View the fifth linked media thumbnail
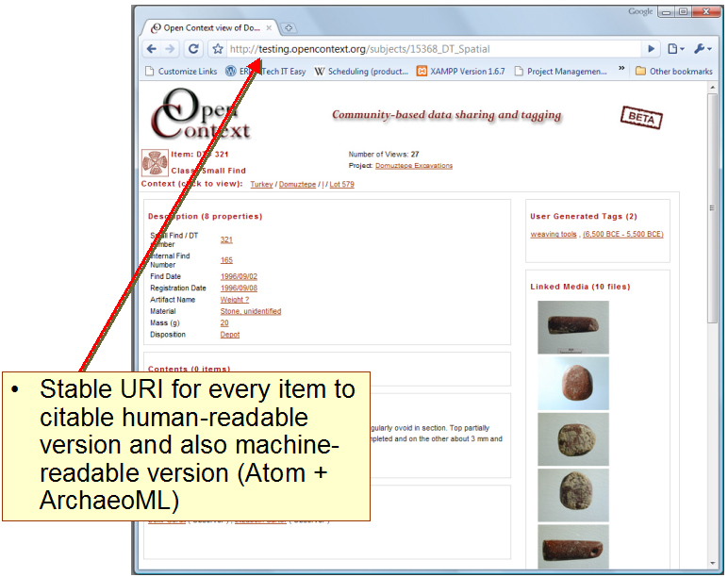 point(573,547)
